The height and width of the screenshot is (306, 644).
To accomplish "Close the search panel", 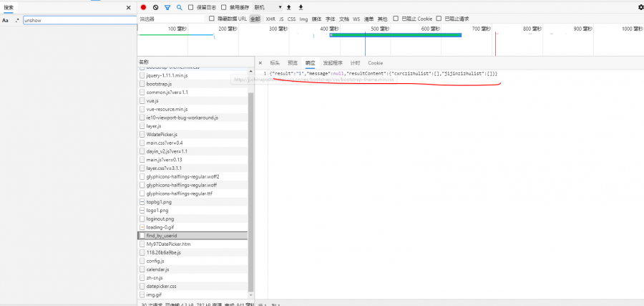I will [129, 7].
